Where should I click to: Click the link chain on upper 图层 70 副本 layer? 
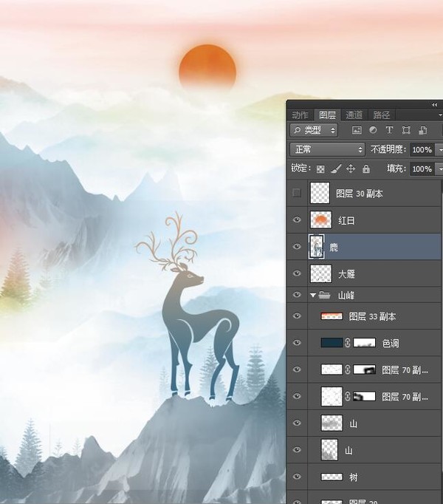click(348, 370)
